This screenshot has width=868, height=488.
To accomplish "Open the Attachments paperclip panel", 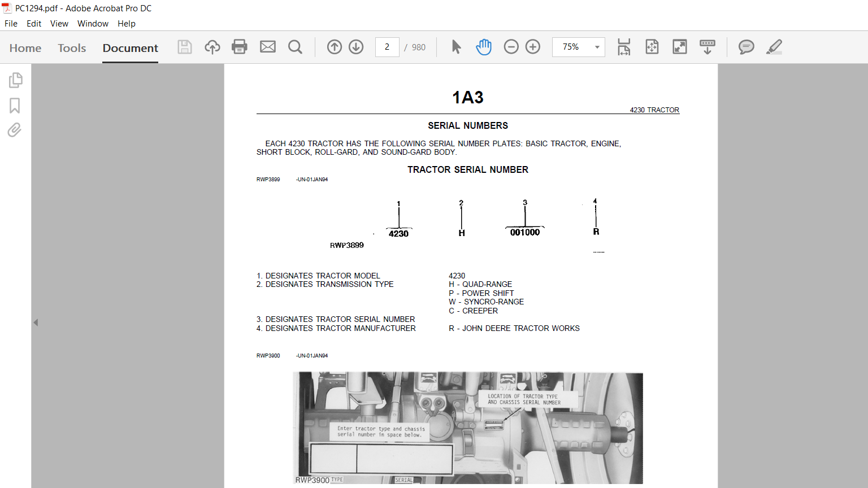I will click(15, 130).
